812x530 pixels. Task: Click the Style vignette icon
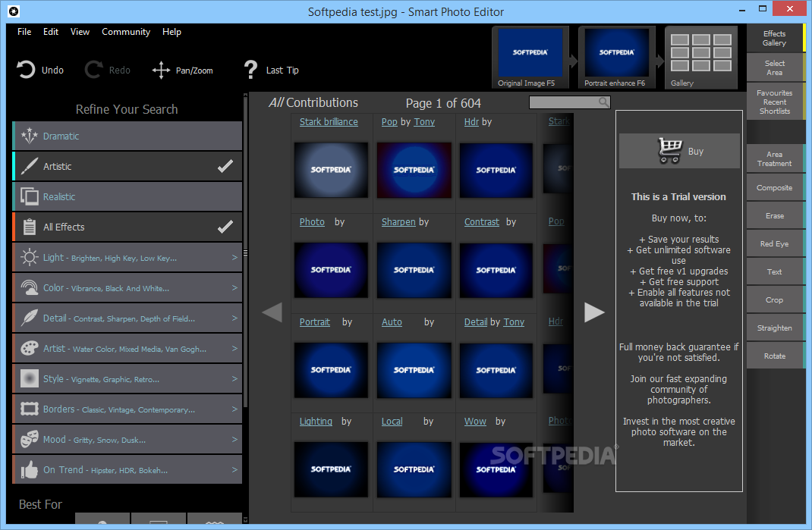click(x=30, y=378)
